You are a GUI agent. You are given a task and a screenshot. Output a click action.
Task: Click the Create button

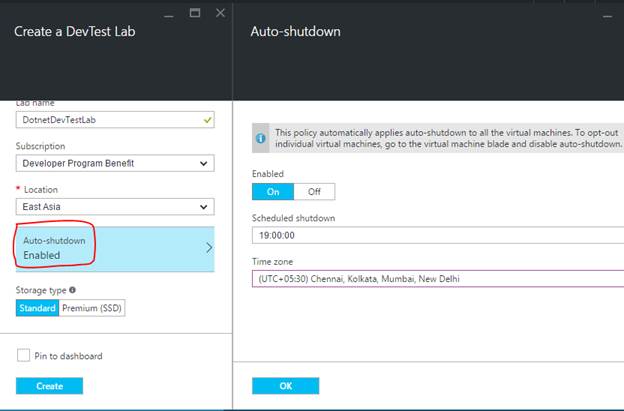tap(49, 385)
